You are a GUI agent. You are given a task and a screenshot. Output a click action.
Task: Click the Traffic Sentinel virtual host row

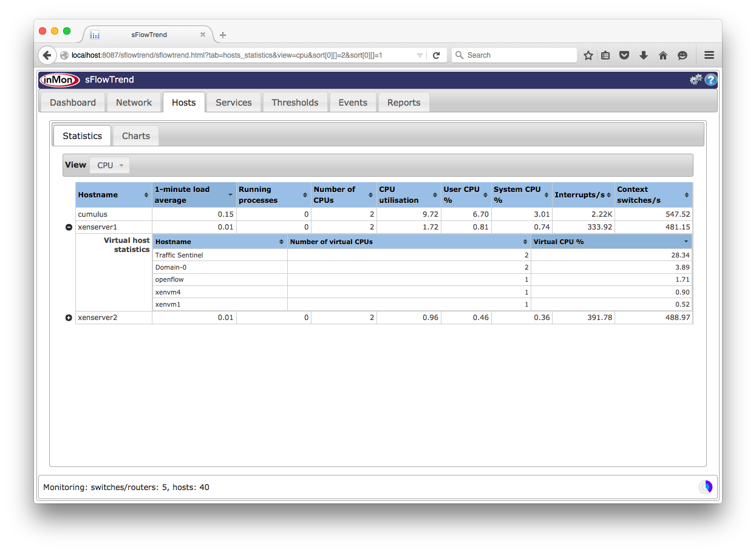pyautogui.click(x=422, y=256)
